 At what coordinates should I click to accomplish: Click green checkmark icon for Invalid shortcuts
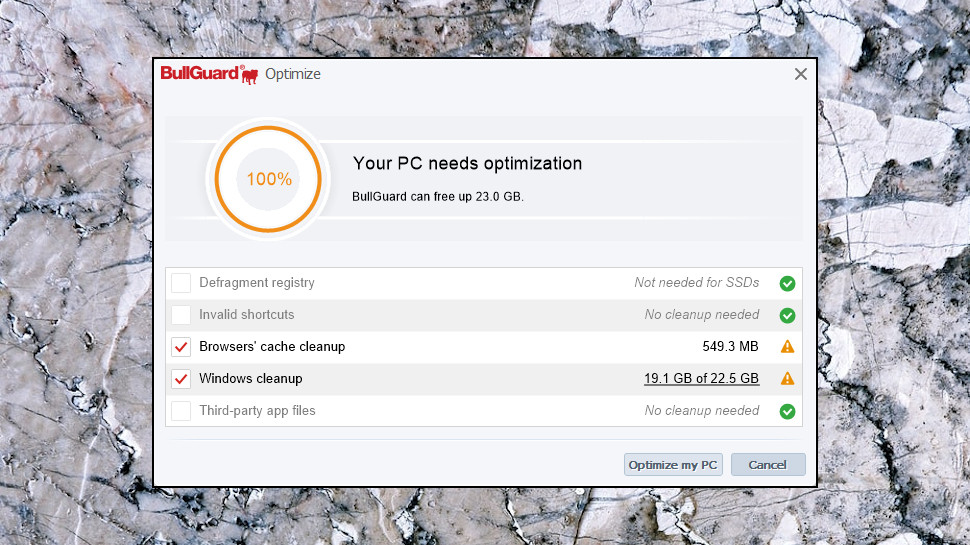pos(787,315)
